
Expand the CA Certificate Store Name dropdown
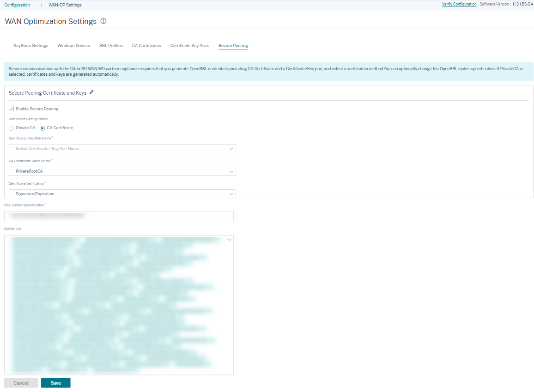(x=122, y=171)
